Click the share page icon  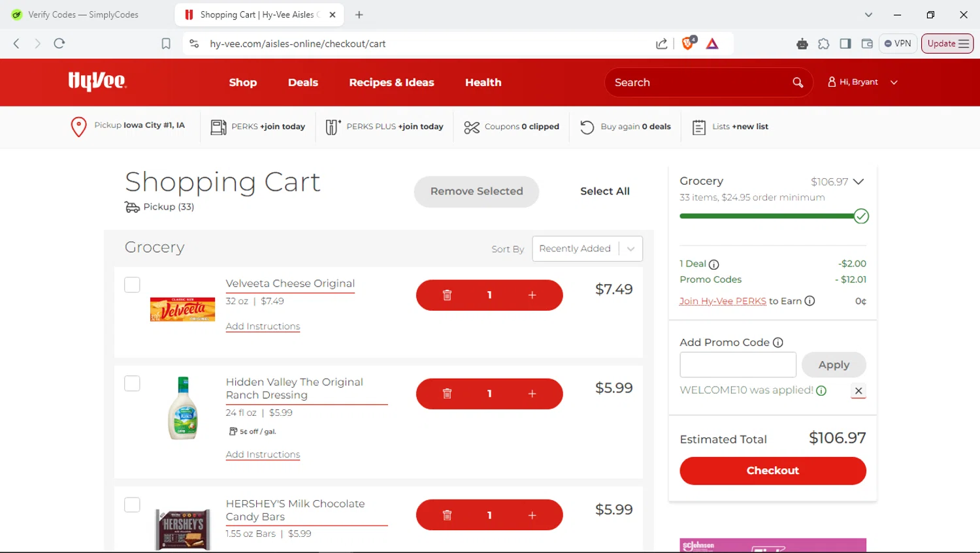(662, 44)
